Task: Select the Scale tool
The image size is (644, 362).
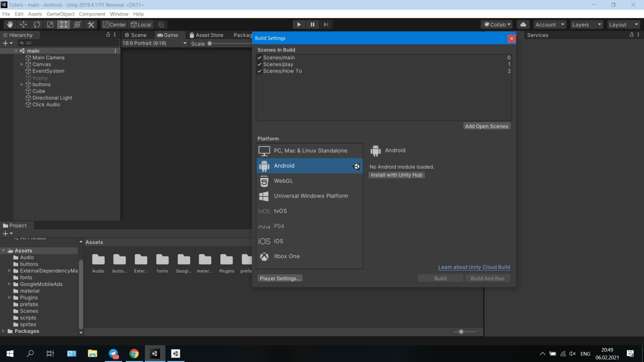Action: [x=50, y=25]
